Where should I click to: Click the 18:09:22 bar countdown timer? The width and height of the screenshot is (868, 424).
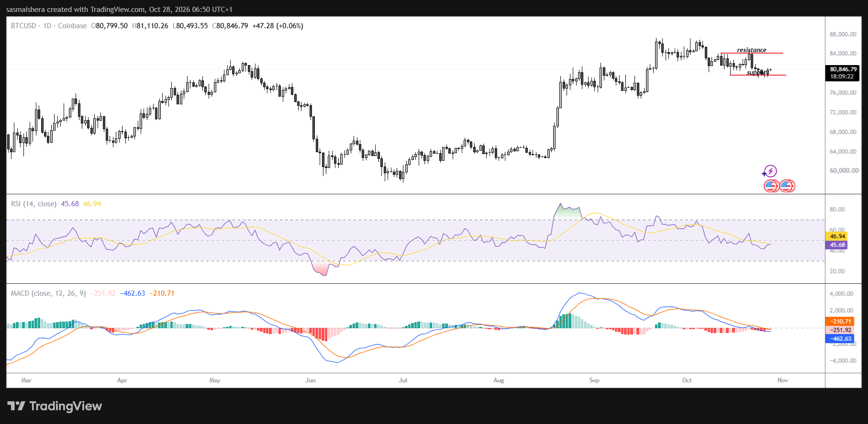pos(842,77)
